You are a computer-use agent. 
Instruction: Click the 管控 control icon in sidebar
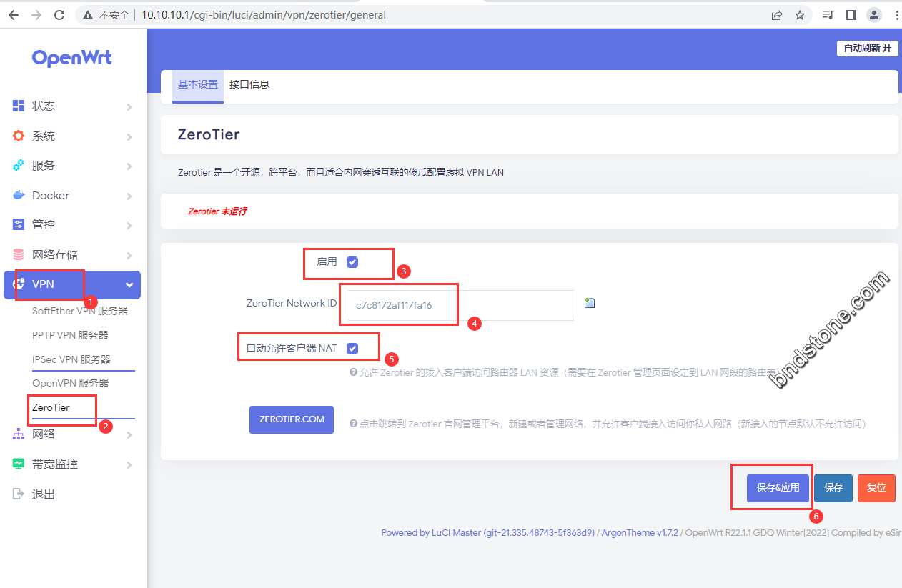[19, 224]
